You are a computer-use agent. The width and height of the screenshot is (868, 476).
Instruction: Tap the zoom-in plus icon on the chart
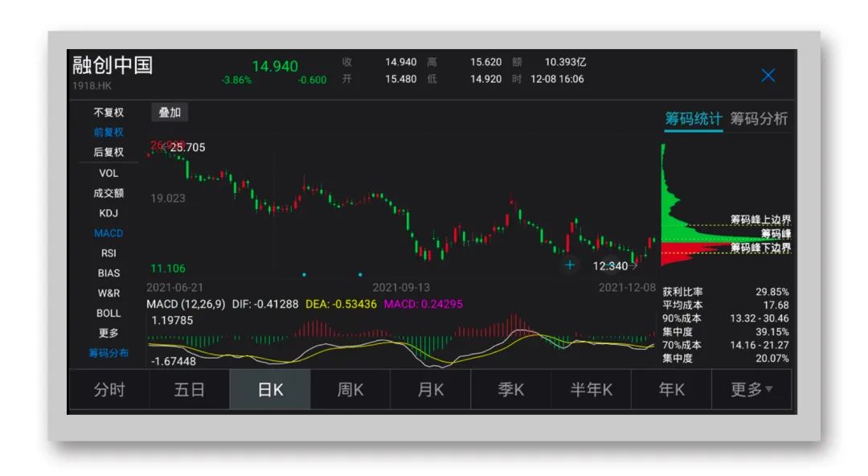pyautogui.click(x=571, y=265)
